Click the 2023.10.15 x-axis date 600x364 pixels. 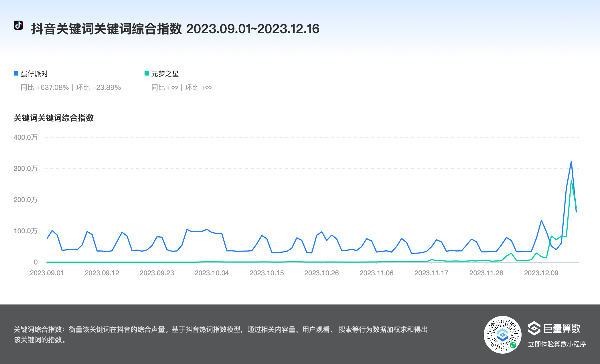(267, 273)
